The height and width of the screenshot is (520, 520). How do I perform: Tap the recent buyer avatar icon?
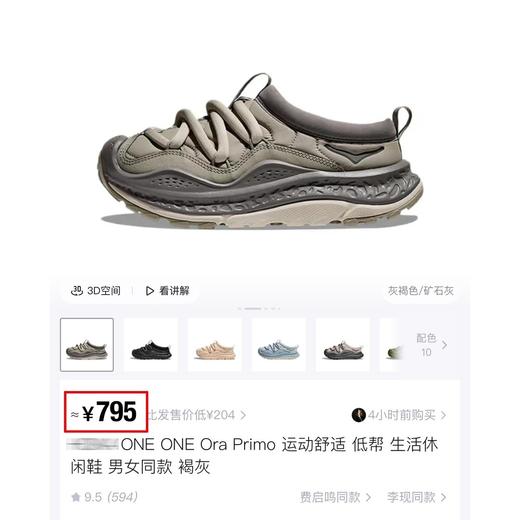(x=359, y=415)
